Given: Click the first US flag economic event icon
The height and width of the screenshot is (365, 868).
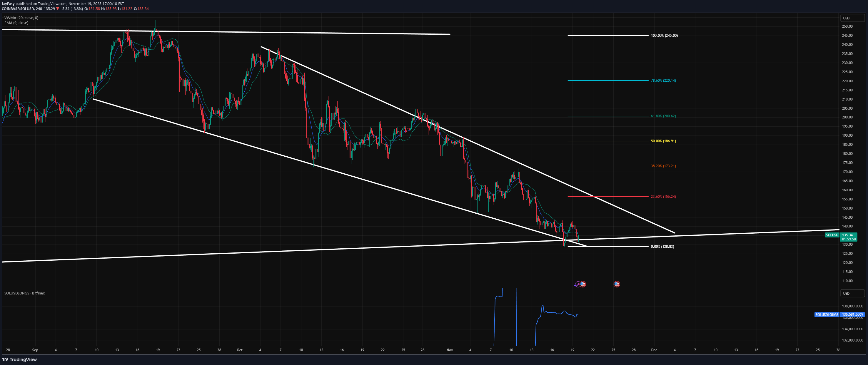Looking at the screenshot, I should pyautogui.click(x=582, y=284).
